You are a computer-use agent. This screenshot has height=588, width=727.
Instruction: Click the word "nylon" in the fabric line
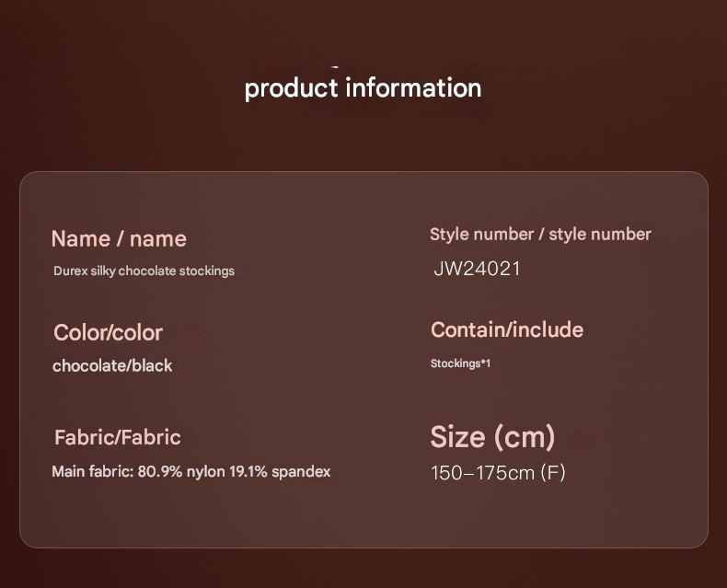click(x=204, y=472)
